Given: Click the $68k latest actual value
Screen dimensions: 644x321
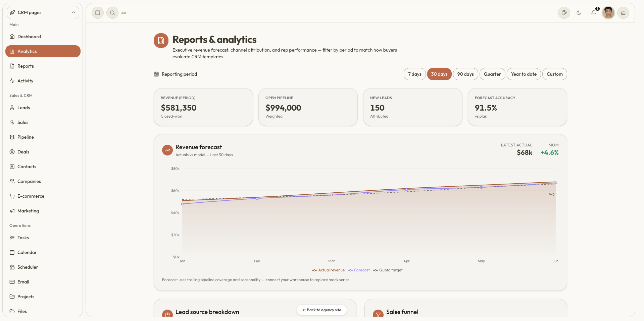Looking at the screenshot, I should point(525,152).
